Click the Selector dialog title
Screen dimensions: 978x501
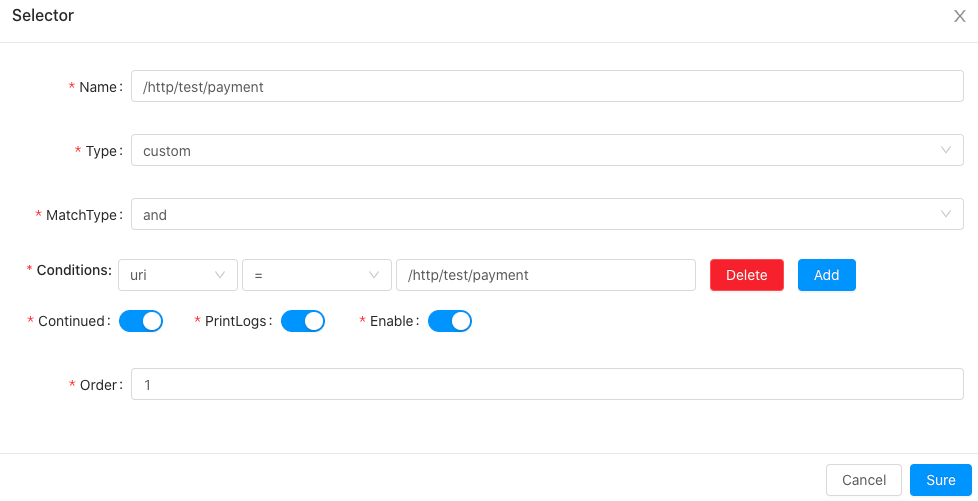(43, 16)
